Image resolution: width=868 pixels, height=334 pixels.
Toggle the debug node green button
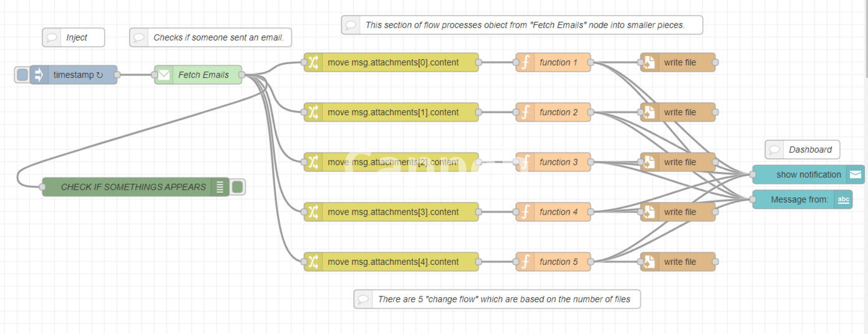coord(237,187)
